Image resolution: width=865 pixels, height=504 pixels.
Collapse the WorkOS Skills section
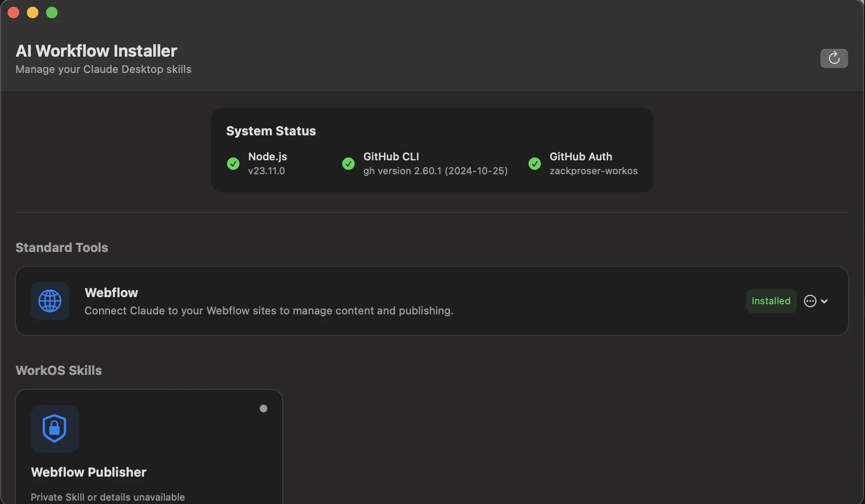(59, 370)
